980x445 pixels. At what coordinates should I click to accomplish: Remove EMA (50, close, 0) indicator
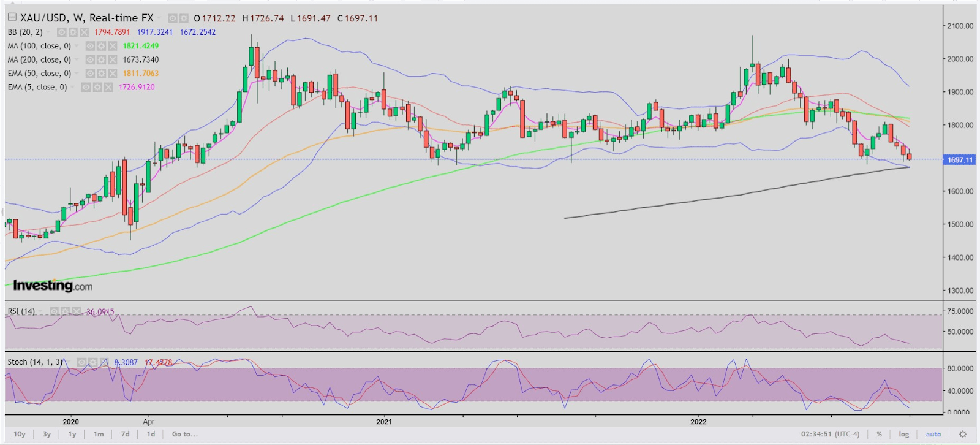pos(112,74)
